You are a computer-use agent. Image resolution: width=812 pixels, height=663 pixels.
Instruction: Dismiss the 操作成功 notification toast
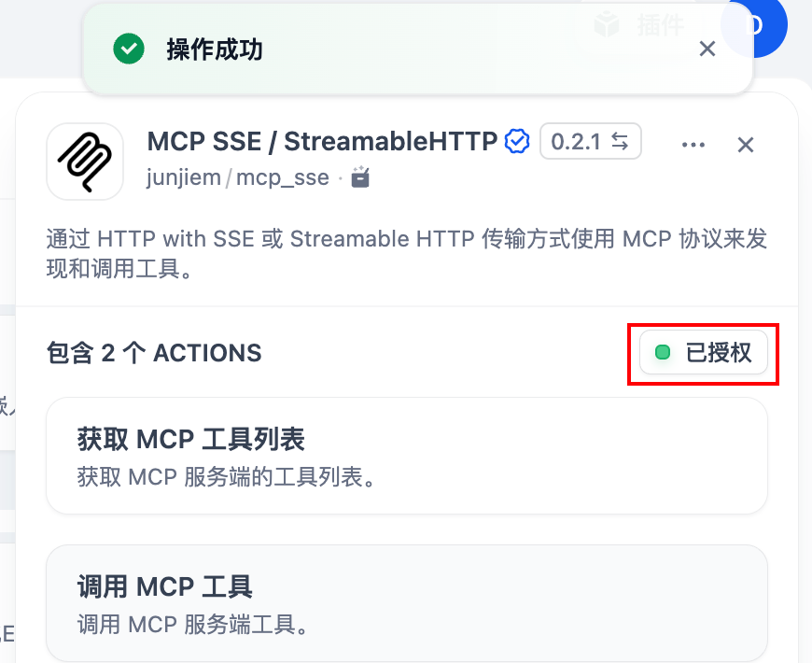(707, 49)
